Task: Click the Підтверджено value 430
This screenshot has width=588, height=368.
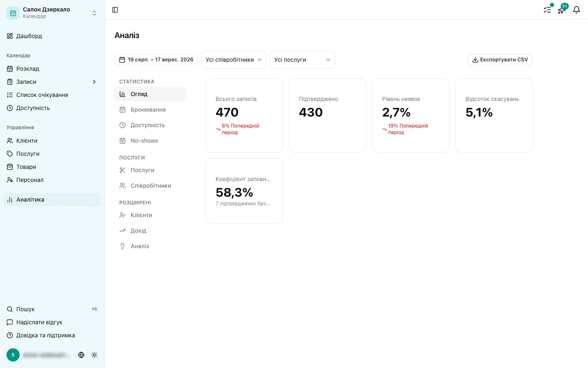Action: pos(311,112)
